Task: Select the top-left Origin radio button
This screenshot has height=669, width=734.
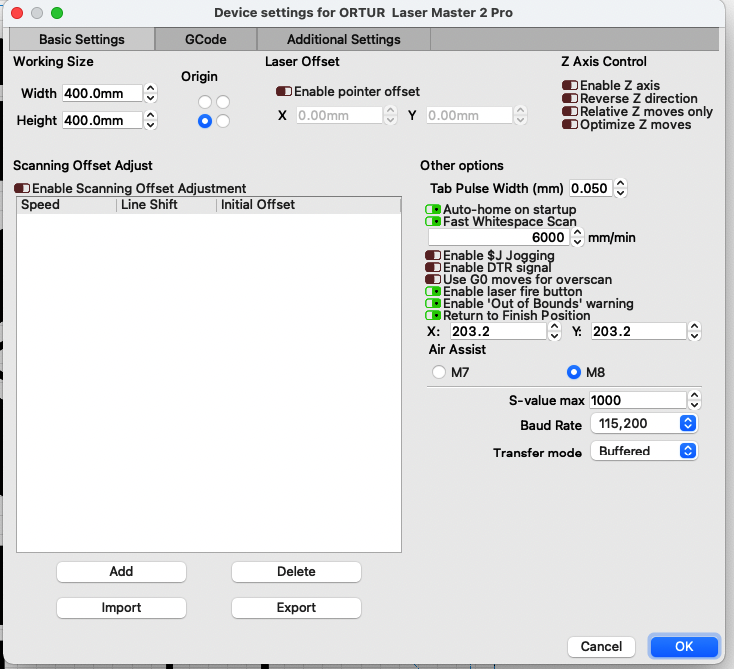Action: [x=205, y=102]
